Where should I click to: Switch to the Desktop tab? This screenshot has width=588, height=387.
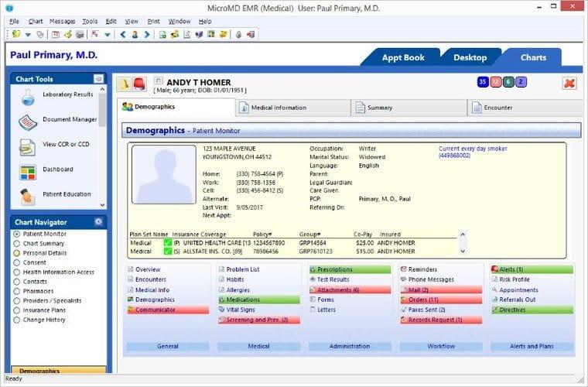pos(470,57)
